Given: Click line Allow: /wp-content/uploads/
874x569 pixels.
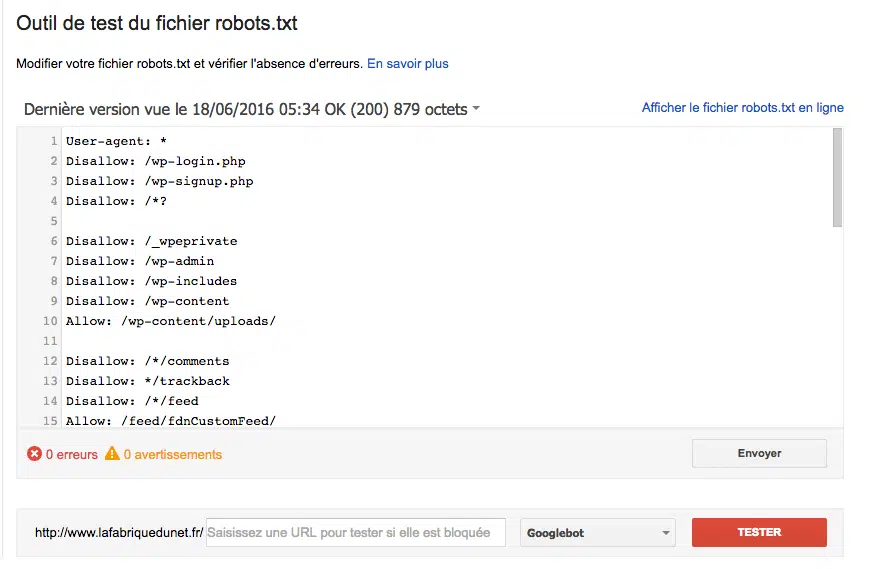Looking at the screenshot, I should click(x=170, y=321).
